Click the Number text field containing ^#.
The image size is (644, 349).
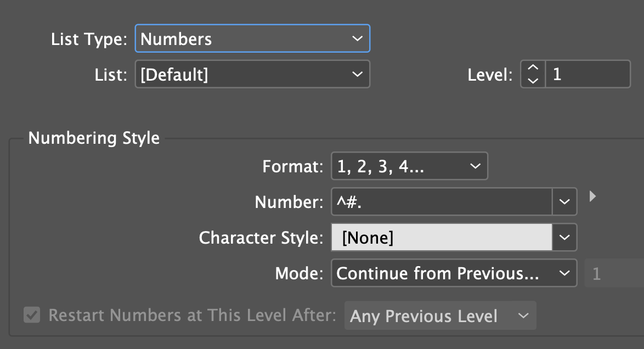click(442, 202)
